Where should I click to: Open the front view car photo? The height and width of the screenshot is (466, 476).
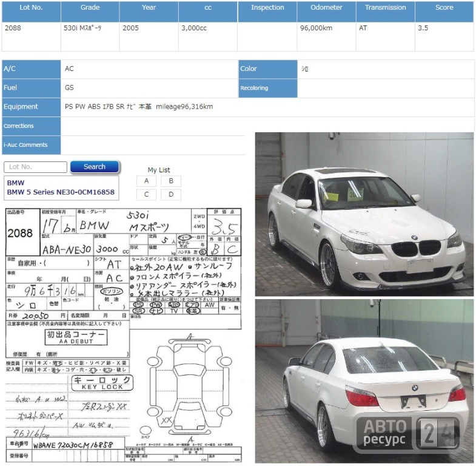364,214
